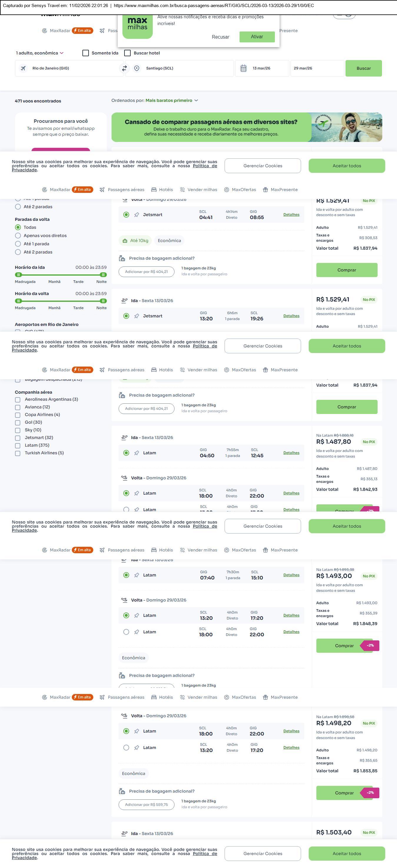Enable the 'Buscar hotel' checkbox
397x868 pixels.
(x=128, y=53)
